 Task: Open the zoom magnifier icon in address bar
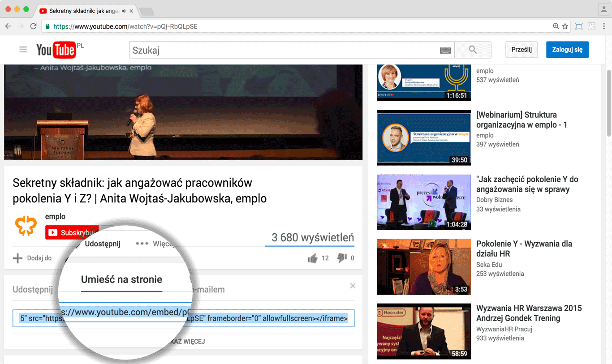pos(556,26)
